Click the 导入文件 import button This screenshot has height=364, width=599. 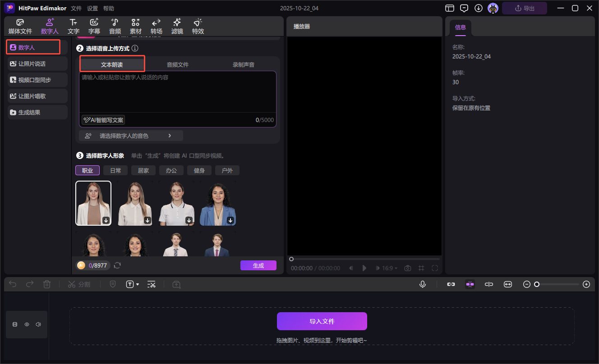[322, 321]
